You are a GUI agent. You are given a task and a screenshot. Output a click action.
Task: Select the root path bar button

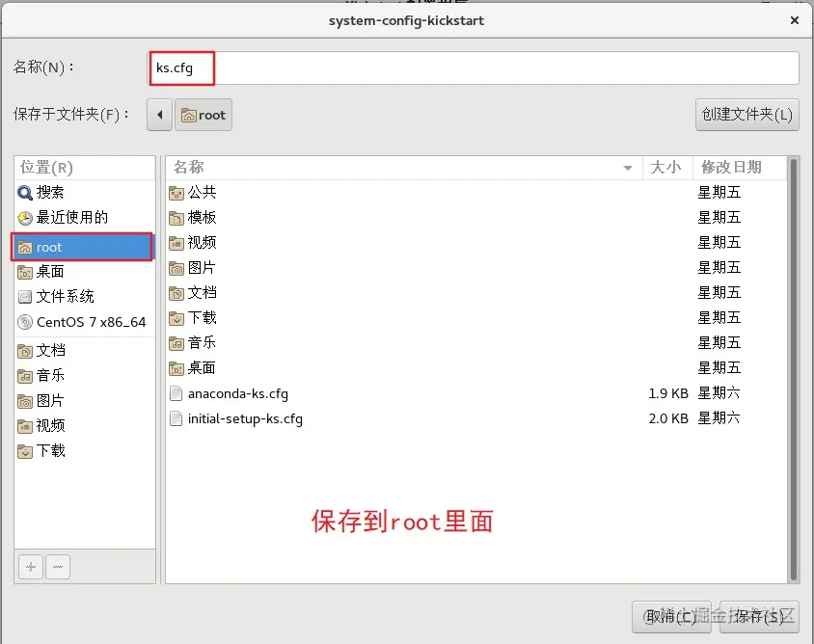point(203,115)
